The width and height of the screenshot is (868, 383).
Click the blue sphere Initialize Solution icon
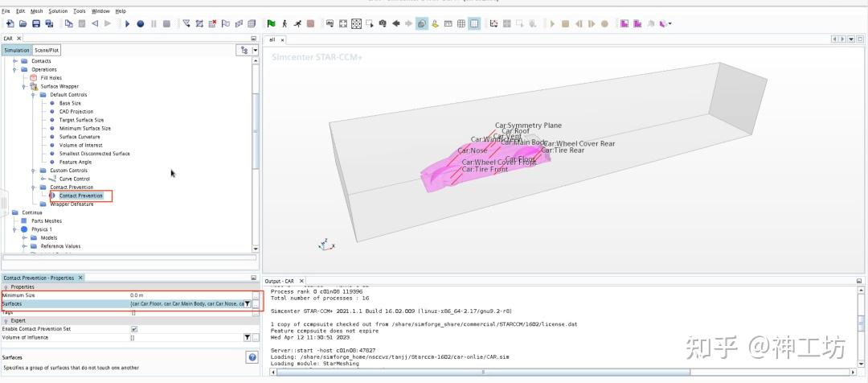click(140, 23)
